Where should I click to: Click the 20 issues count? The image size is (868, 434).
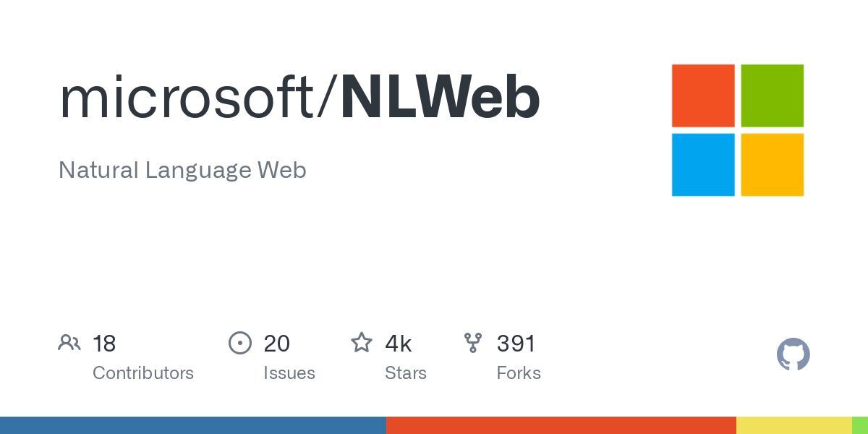pyautogui.click(x=276, y=344)
